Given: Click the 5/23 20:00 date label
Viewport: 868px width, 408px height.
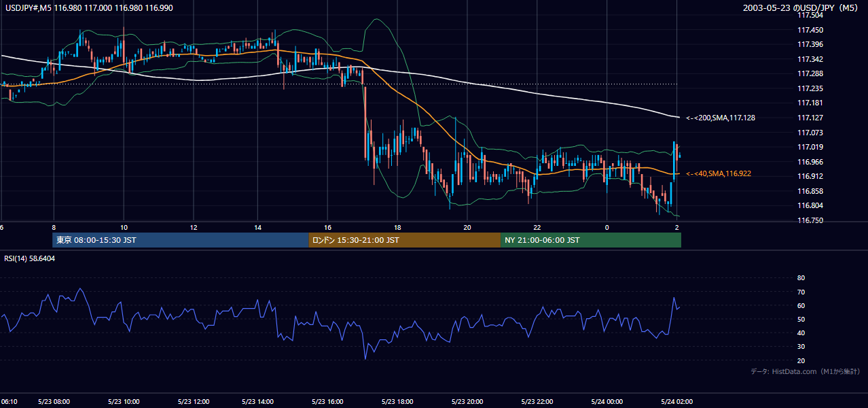Looking at the screenshot, I should 467,401.
